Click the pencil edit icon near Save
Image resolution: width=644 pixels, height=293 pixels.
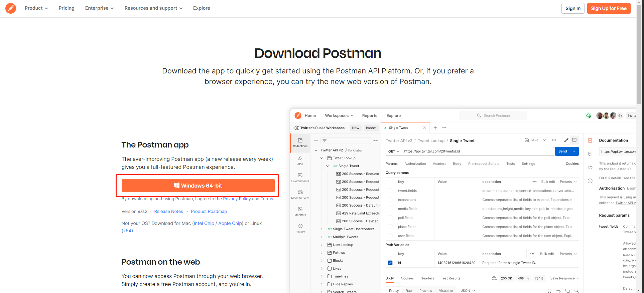pos(566,140)
